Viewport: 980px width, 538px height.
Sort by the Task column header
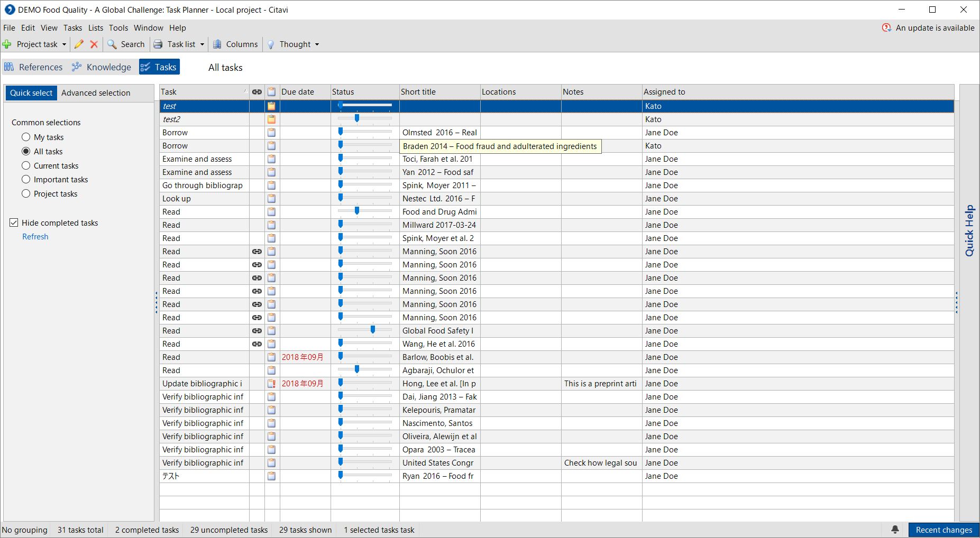click(204, 92)
